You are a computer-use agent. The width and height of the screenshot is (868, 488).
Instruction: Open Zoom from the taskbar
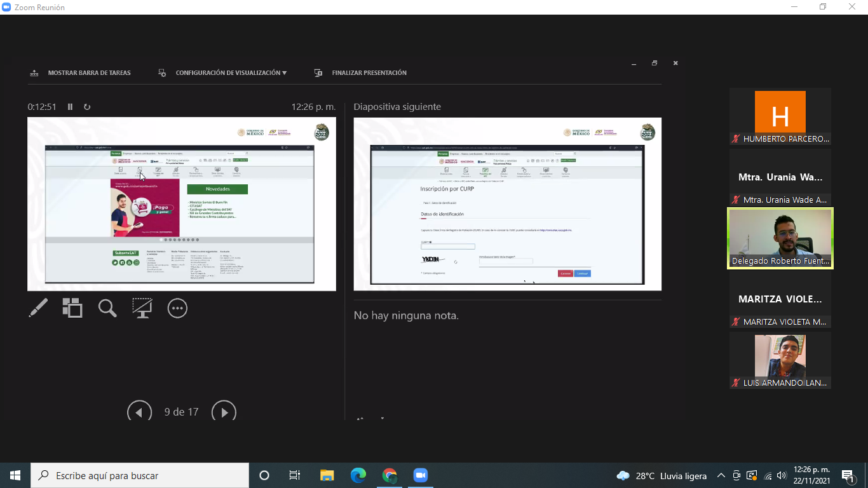click(420, 475)
